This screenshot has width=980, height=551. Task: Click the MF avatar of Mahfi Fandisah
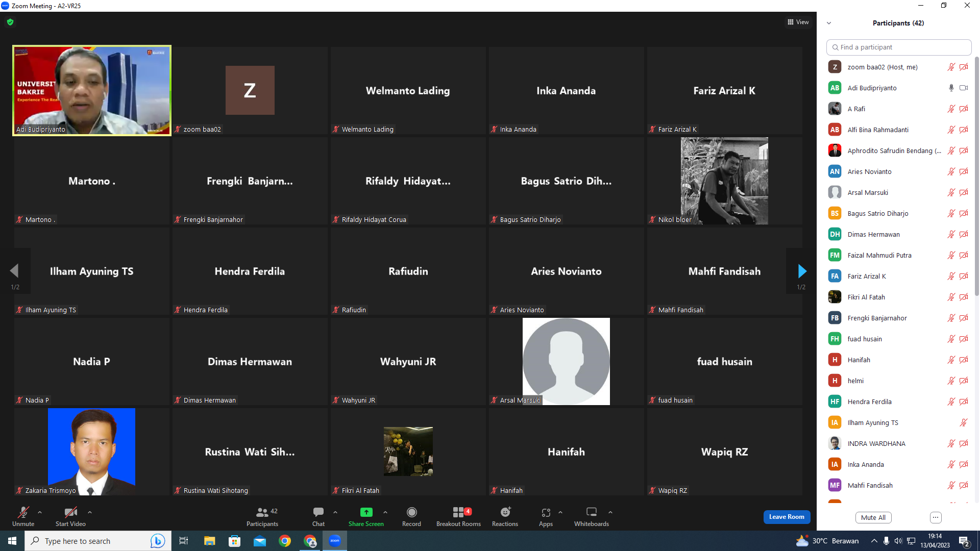click(x=835, y=485)
